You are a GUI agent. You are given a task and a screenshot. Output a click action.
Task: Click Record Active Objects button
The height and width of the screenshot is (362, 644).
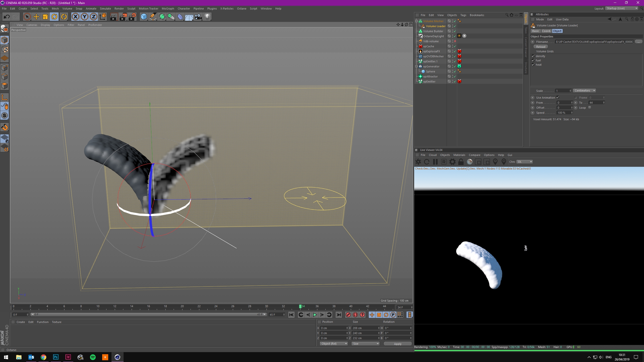[348, 315]
